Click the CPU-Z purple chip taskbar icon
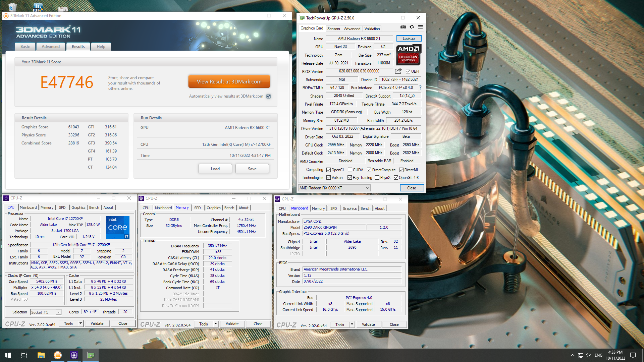 tap(74, 355)
